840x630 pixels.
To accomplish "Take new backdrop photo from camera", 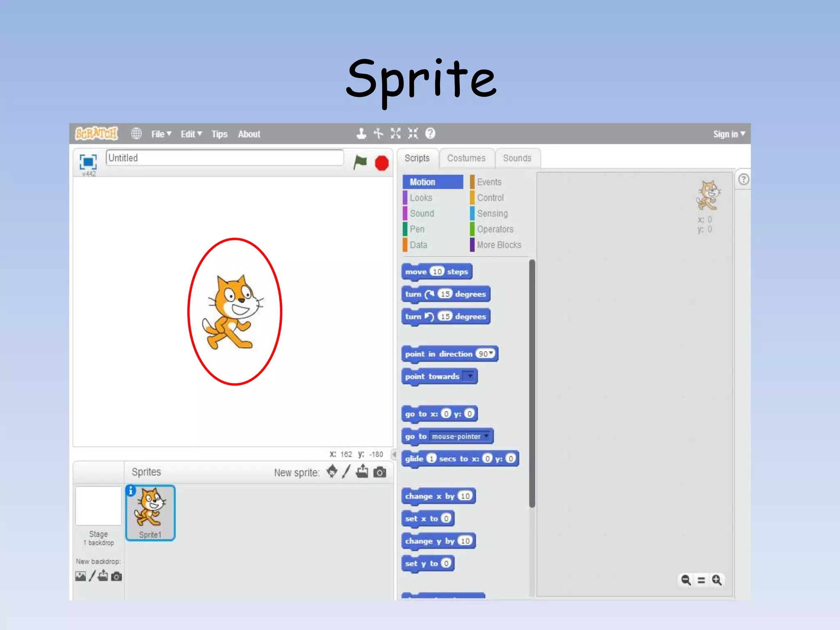I will pyautogui.click(x=116, y=577).
